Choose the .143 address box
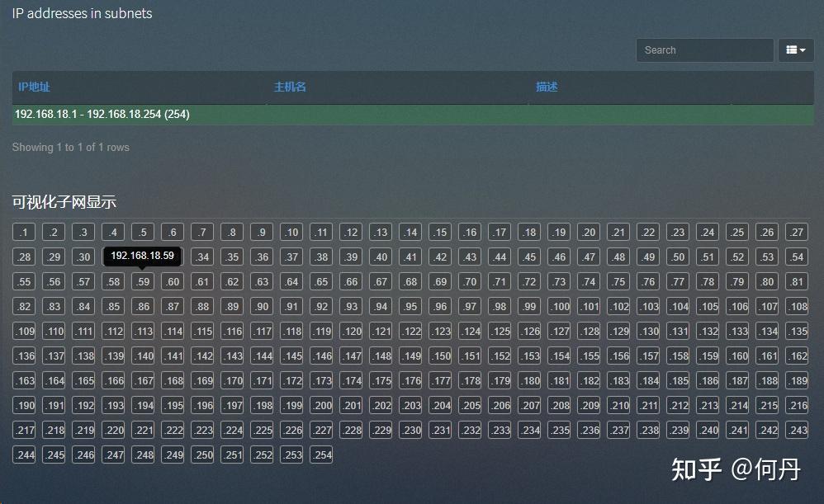Screen dimensions: 824x504 (232, 356)
